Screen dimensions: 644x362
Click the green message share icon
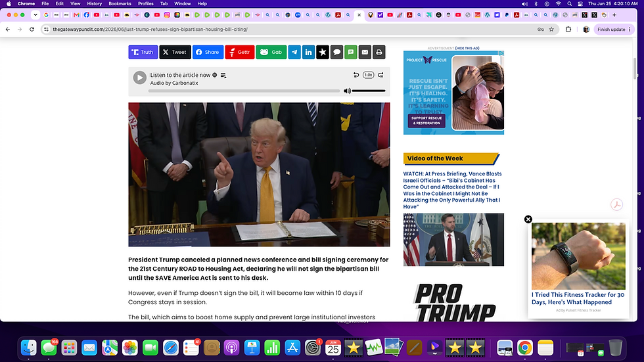tap(351, 52)
